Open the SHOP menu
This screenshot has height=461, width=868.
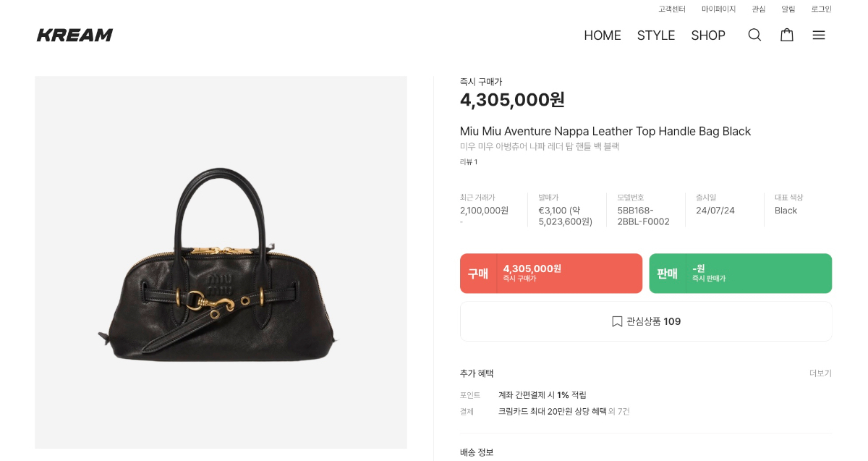707,35
